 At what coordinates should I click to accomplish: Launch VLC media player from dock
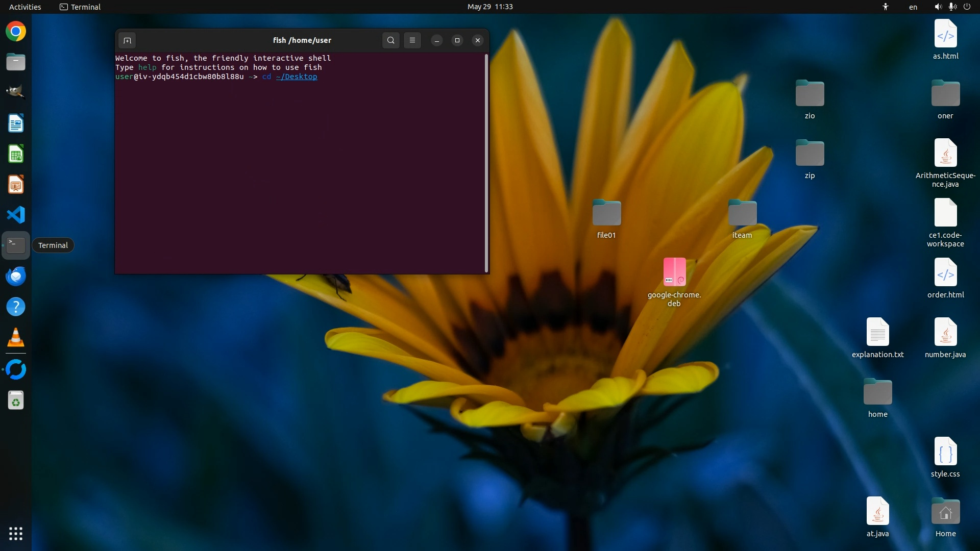pos(16,337)
